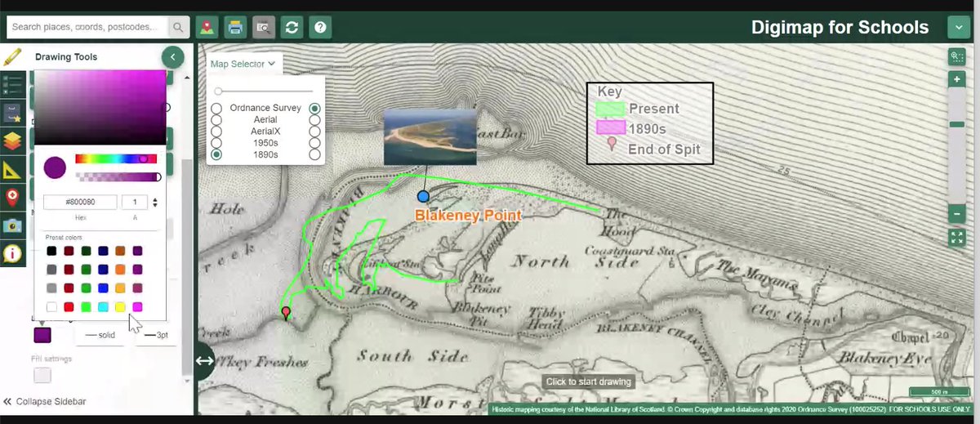Click the vertical zoom level slider handle

click(x=956, y=124)
